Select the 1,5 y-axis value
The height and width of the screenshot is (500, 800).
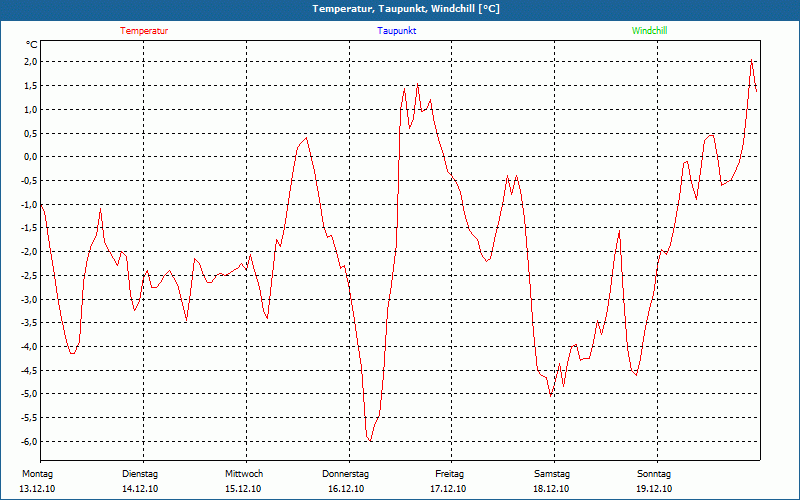[x=31, y=86]
